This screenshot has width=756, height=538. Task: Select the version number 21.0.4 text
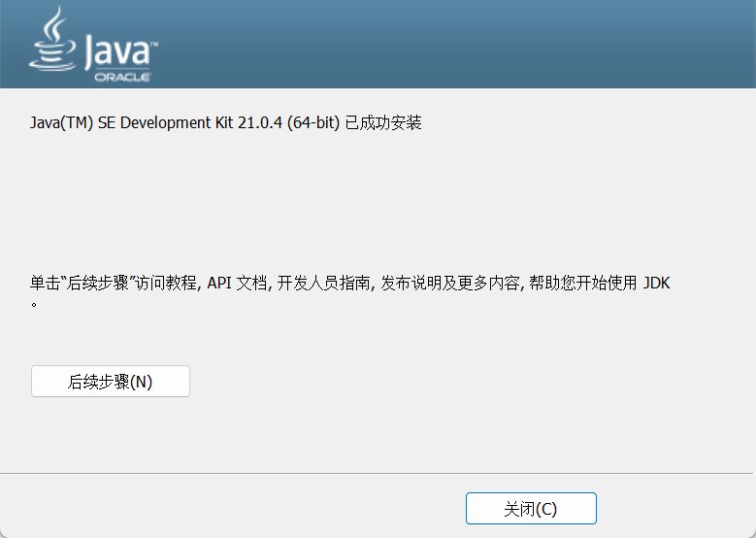point(261,123)
